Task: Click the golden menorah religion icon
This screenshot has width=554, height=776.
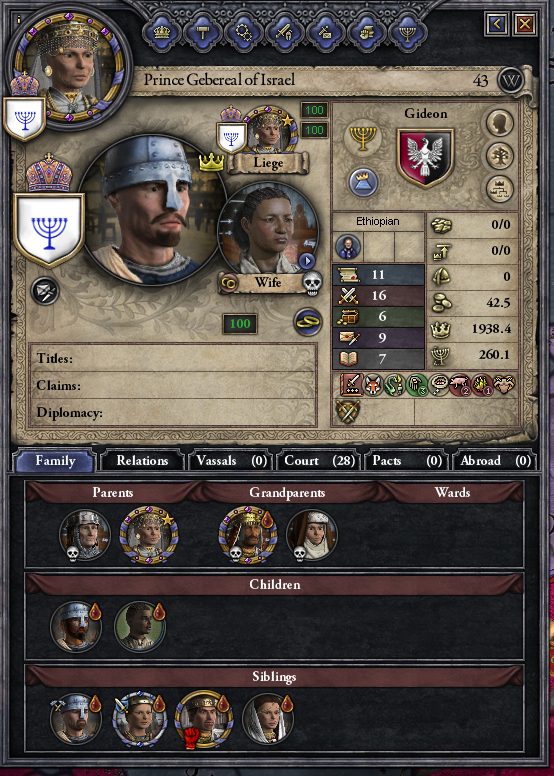Action: 363,137
